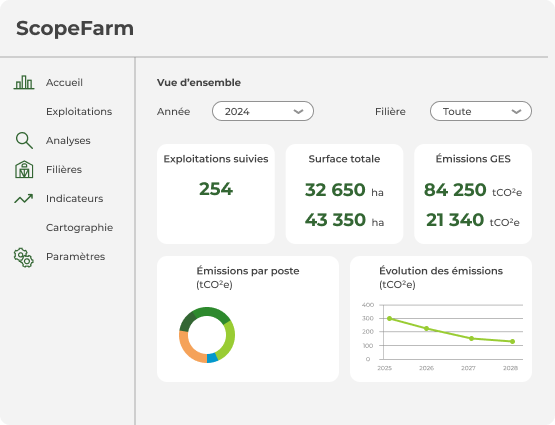Image resolution: width=555 pixels, height=425 pixels.
Task: Click the Surface totale card title
Action: [344, 159]
